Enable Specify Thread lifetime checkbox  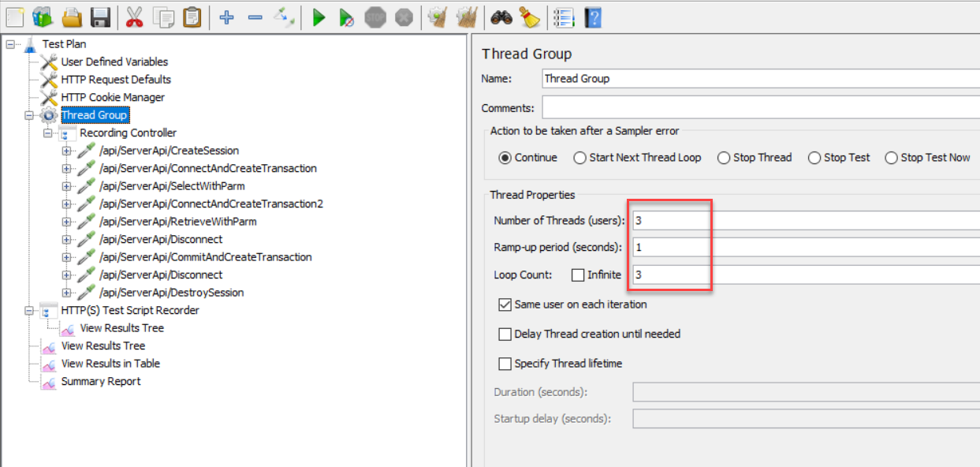coord(505,364)
